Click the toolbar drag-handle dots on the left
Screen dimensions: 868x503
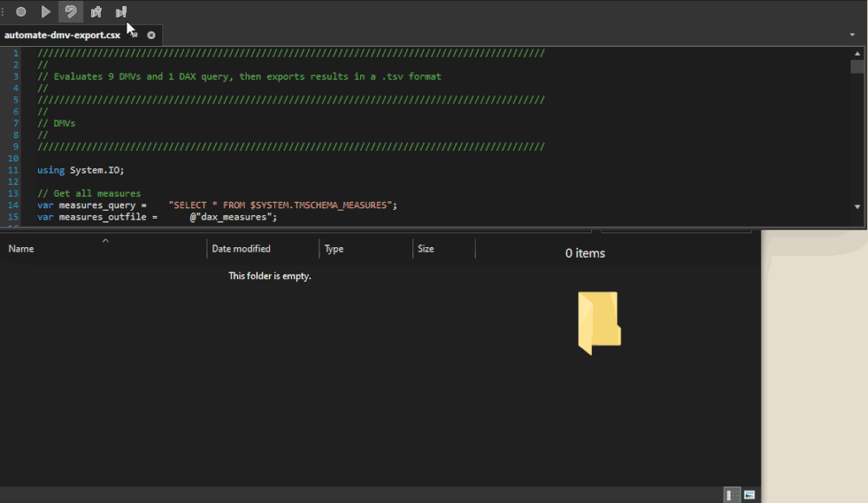point(3,11)
